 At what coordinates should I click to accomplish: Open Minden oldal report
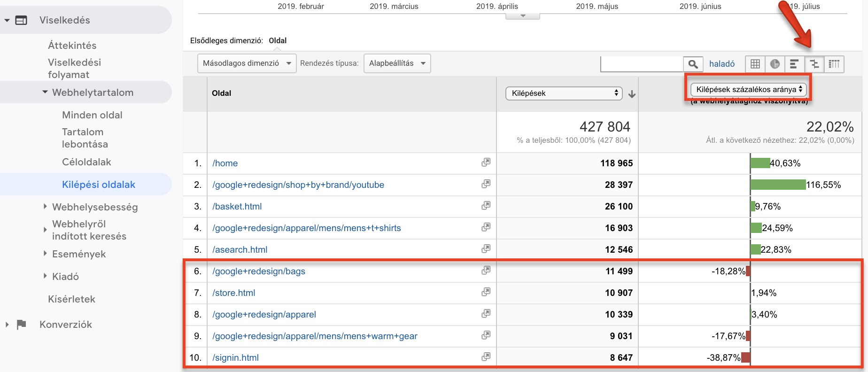[92, 115]
